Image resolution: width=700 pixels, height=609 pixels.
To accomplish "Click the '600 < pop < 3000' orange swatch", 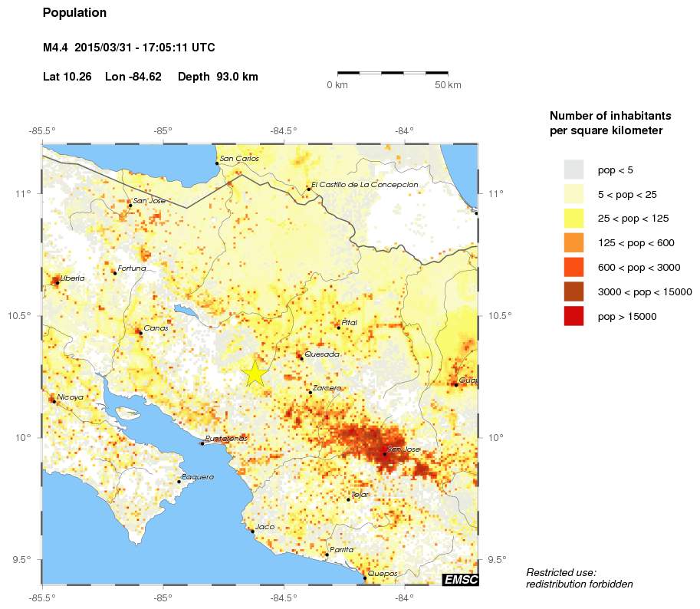I will [x=573, y=268].
